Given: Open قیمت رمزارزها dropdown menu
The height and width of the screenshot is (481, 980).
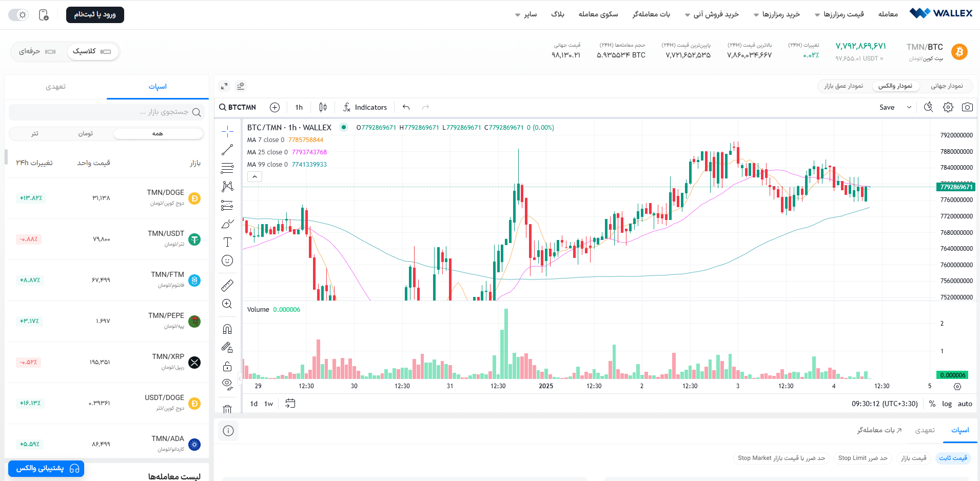Looking at the screenshot, I should tap(839, 14).
